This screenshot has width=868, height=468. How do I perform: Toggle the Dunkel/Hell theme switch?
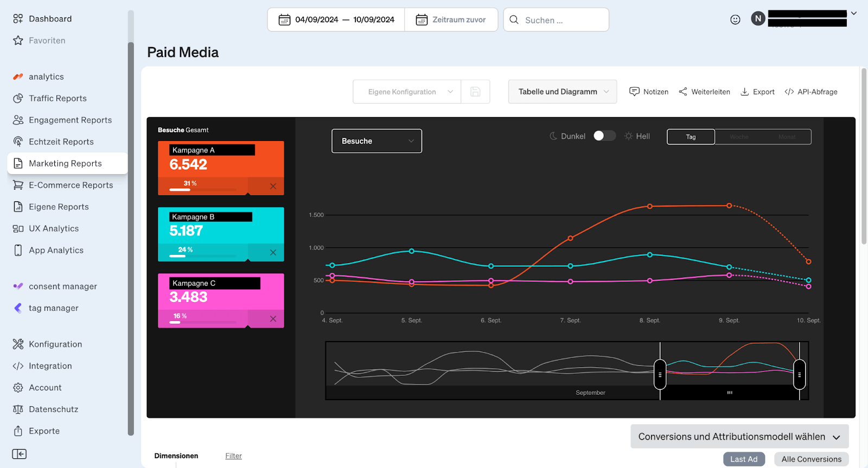tap(604, 136)
